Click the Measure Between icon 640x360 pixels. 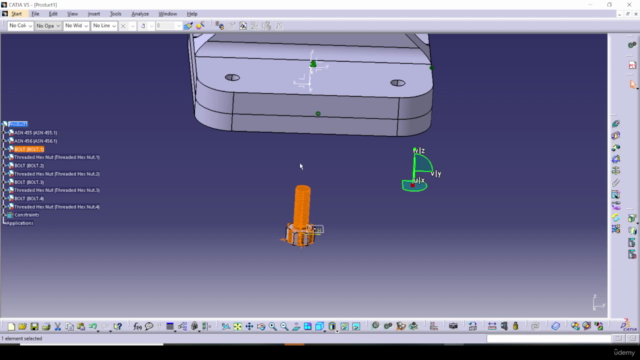(x=492, y=326)
